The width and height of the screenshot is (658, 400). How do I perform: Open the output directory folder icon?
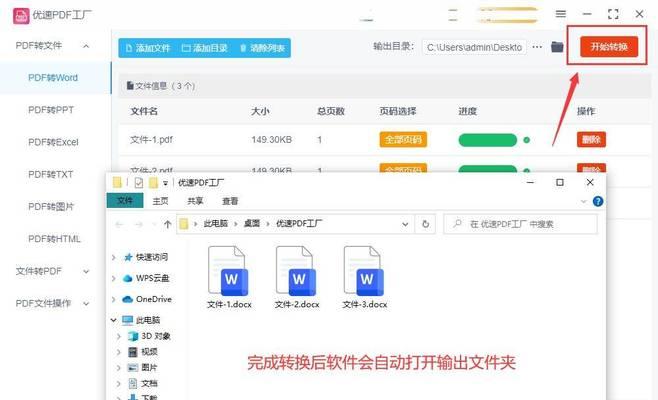click(557, 47)
